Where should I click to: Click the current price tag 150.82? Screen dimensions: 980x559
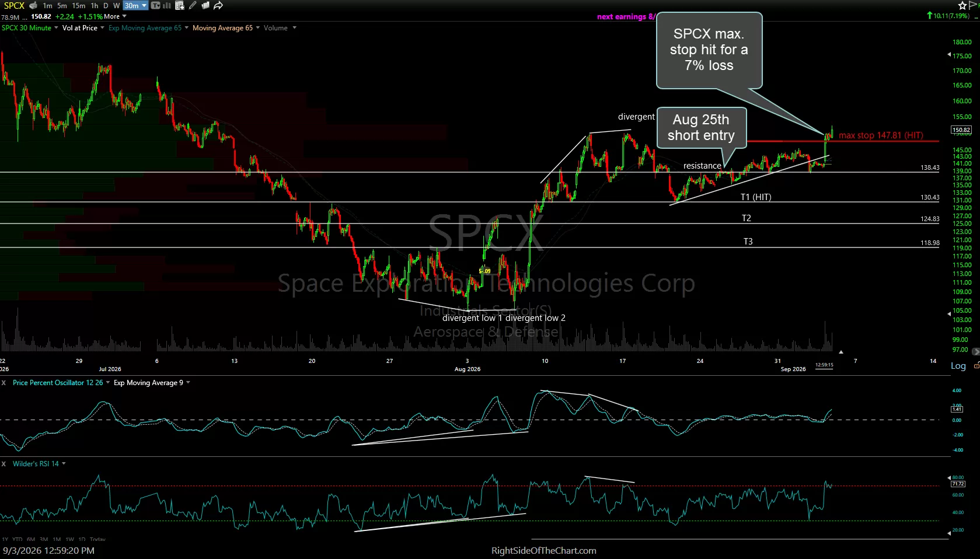[x=961, y=130]
